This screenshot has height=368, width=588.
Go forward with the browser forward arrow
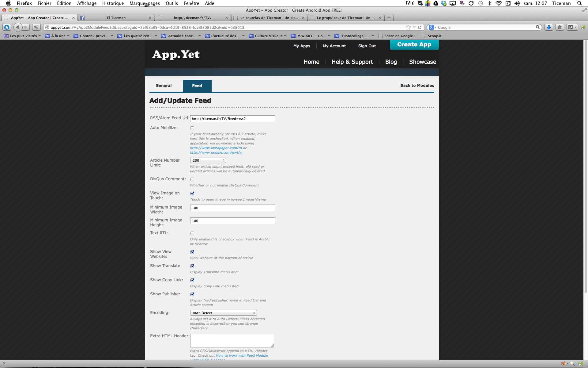[x=26, y=27]
